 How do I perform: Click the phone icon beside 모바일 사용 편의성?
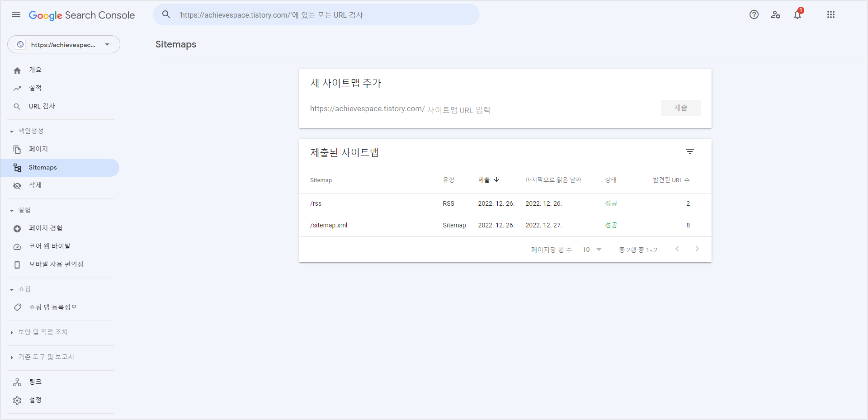tap(17, 264)
